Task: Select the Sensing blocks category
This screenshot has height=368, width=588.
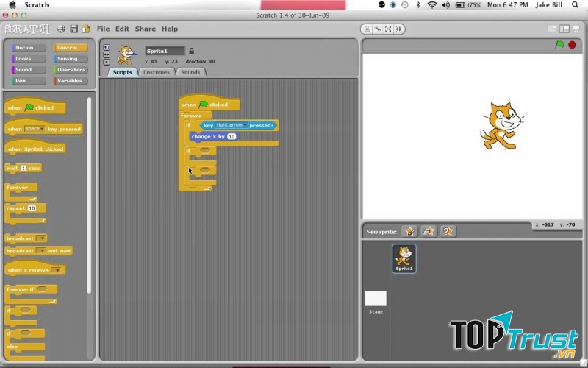Action: (68, 59)
